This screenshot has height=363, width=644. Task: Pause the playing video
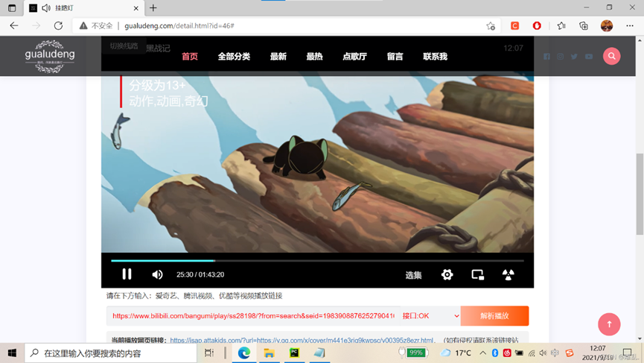tap(127, 274)
